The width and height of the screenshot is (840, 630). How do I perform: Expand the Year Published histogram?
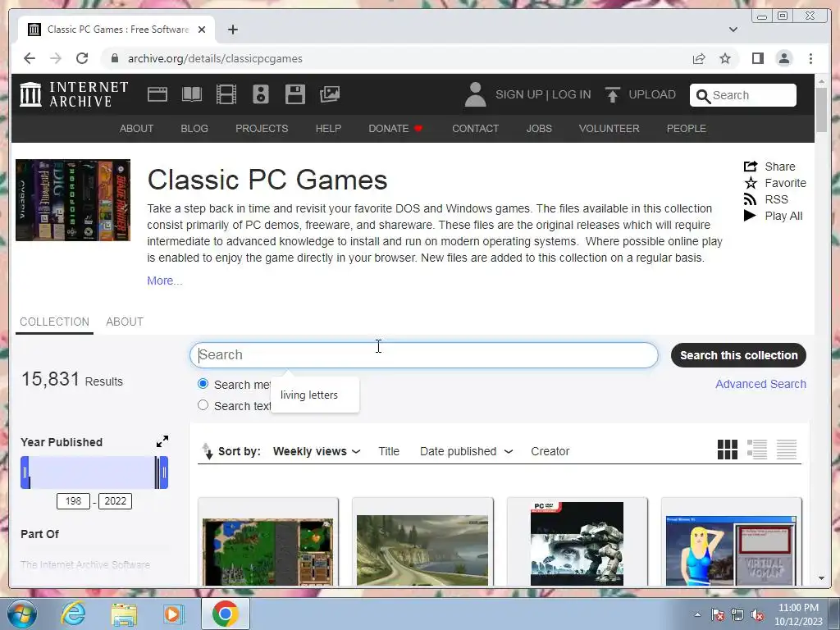tap(162, 441)
